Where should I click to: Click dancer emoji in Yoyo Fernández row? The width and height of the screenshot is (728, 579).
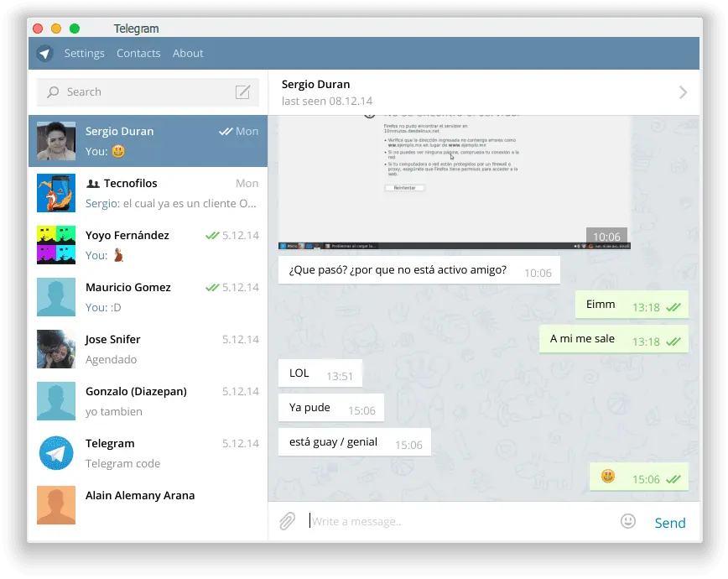[x=118, y=255]
